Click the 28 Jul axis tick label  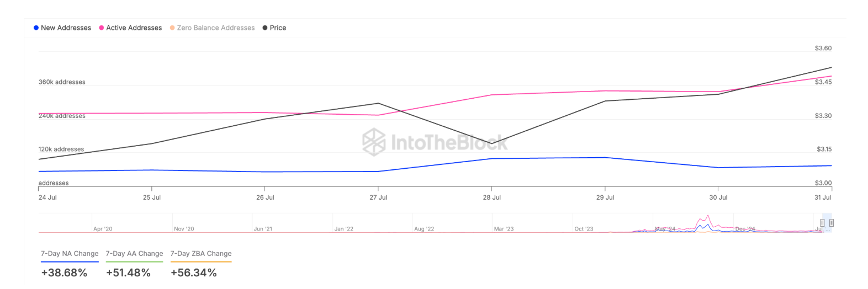[x=491, y=197]
